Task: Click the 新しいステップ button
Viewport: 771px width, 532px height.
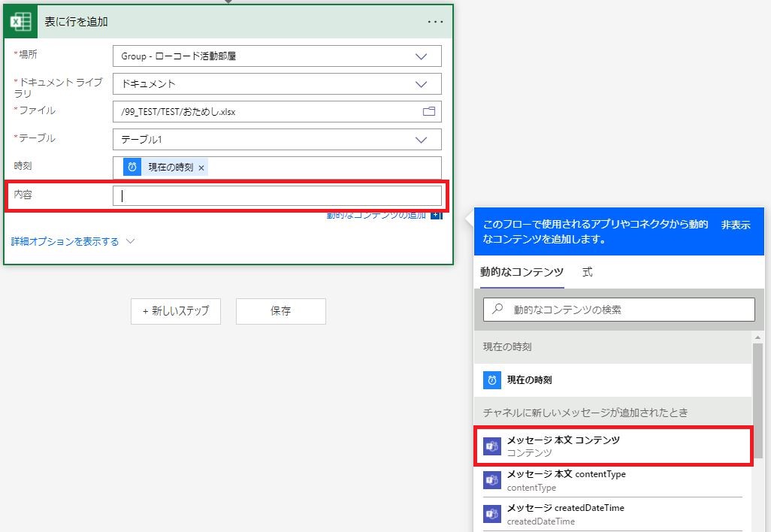Action: tap(176, 311)
